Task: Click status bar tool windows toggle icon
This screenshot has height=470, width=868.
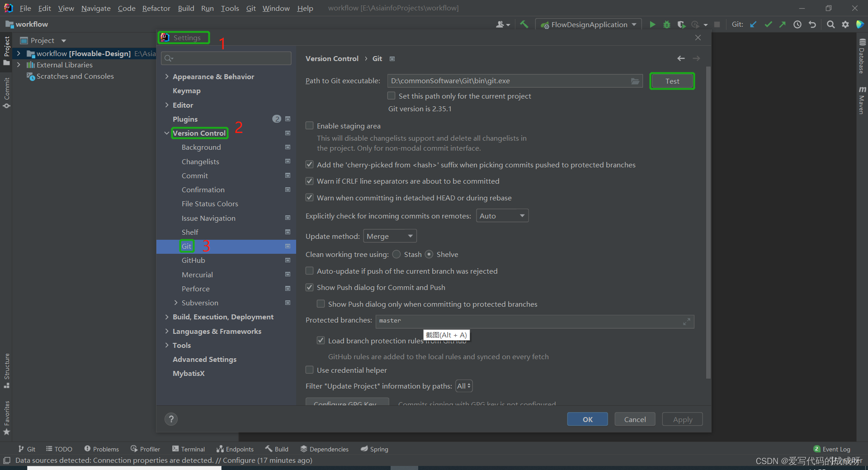Action: tap(7, 460)
